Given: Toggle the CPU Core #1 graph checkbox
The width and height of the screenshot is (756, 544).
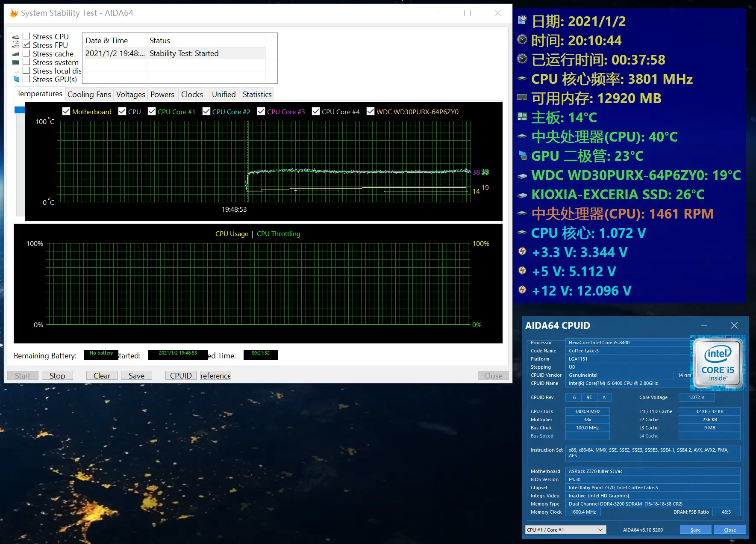Looking at the screenshot, I should pos(152,111).
